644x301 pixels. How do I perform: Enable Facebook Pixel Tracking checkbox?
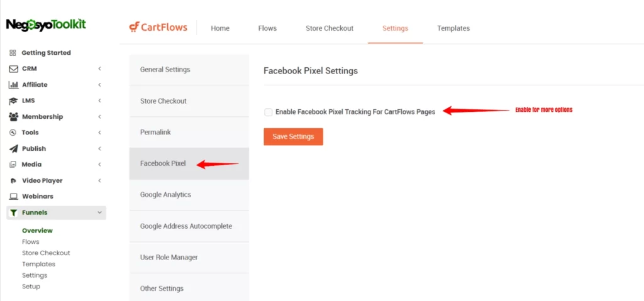(269, 112)
